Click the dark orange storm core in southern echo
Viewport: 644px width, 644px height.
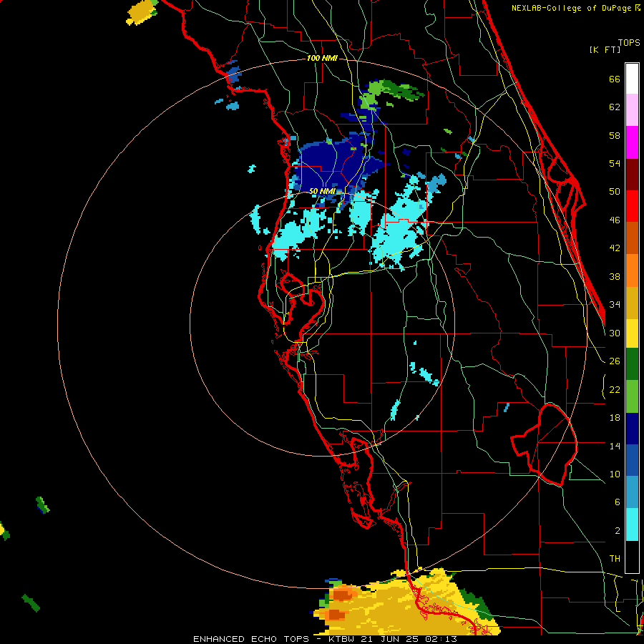click(342, 595)
